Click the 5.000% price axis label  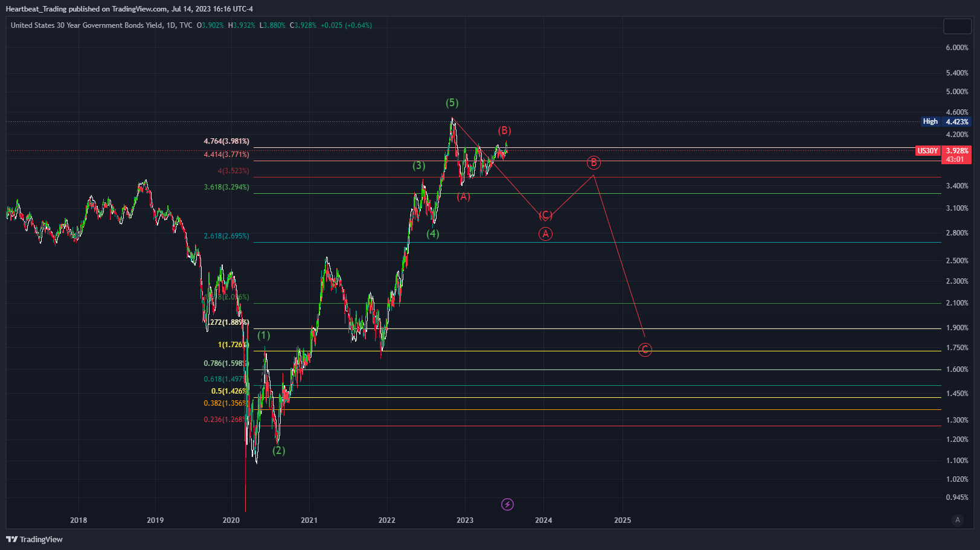(x=957, y=92)
